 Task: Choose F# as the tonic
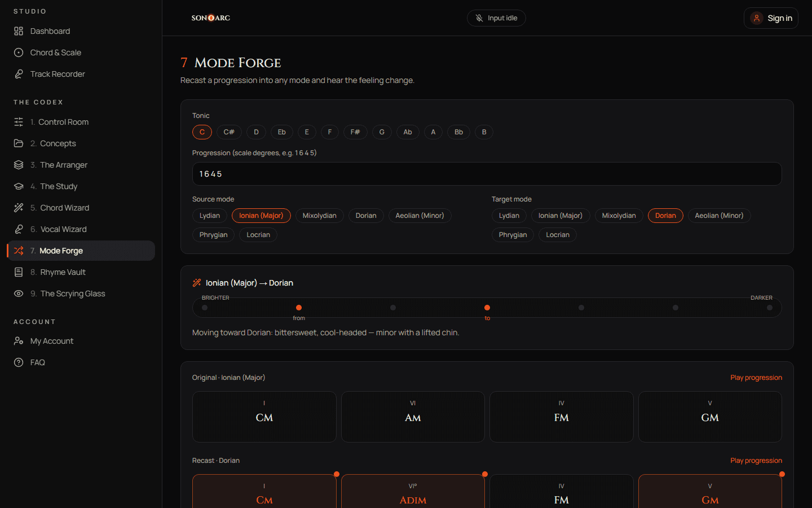pos(355,132)
